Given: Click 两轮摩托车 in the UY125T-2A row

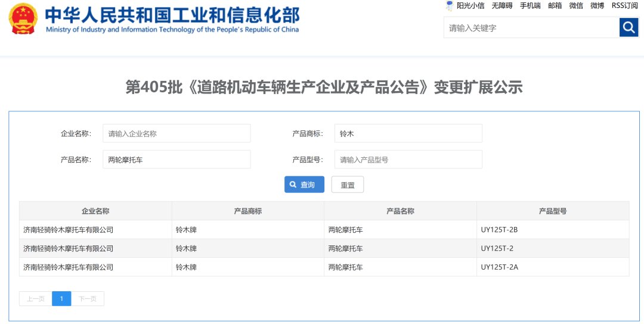Looking at the screenshot, I should pos(345,267).
